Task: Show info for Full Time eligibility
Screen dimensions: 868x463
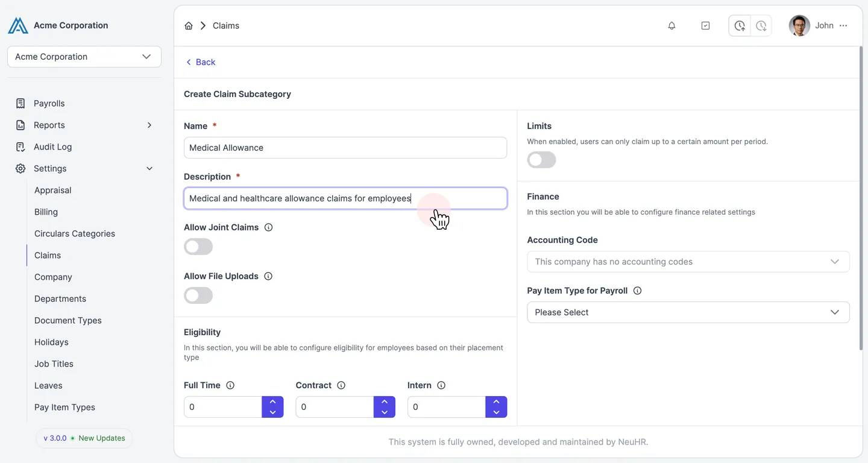Action: coord(230,385)
